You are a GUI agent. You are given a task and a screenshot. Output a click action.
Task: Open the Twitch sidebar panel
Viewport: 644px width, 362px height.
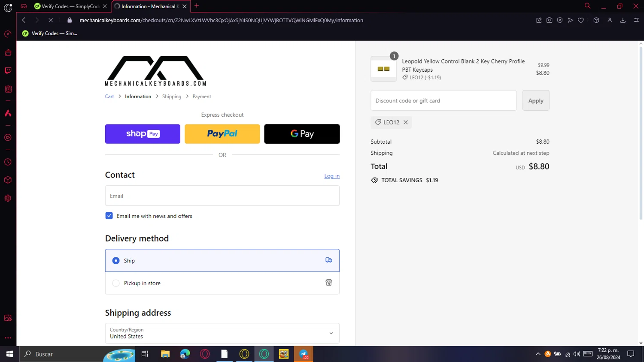point(8,70)
